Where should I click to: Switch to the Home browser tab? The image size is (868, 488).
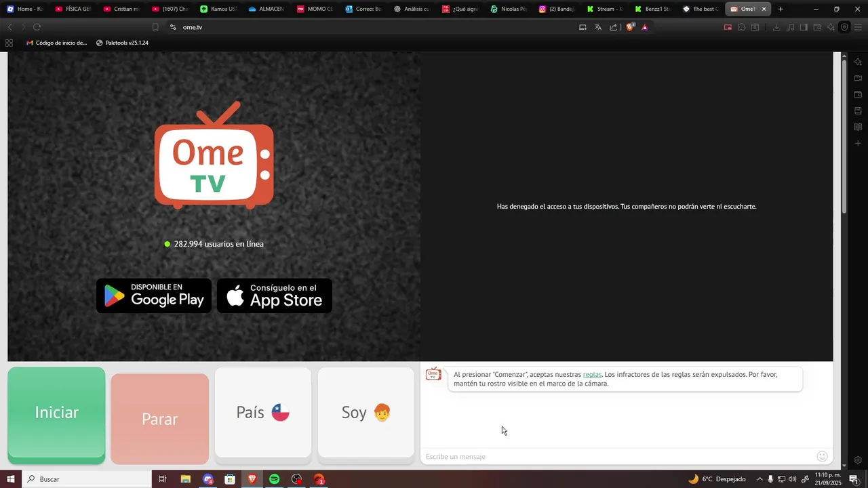24,9
